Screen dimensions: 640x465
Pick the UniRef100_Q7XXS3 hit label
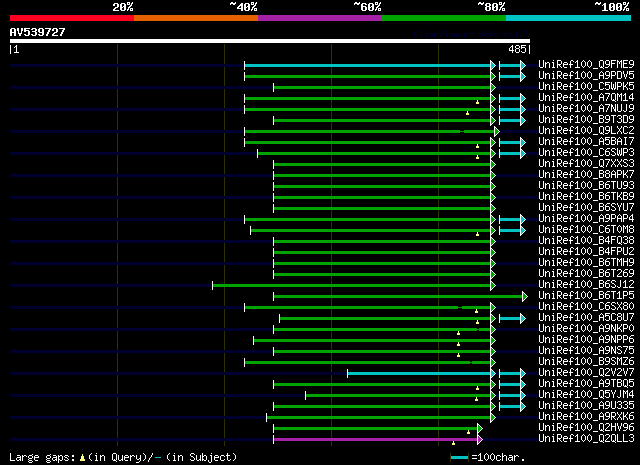(586, 164)
